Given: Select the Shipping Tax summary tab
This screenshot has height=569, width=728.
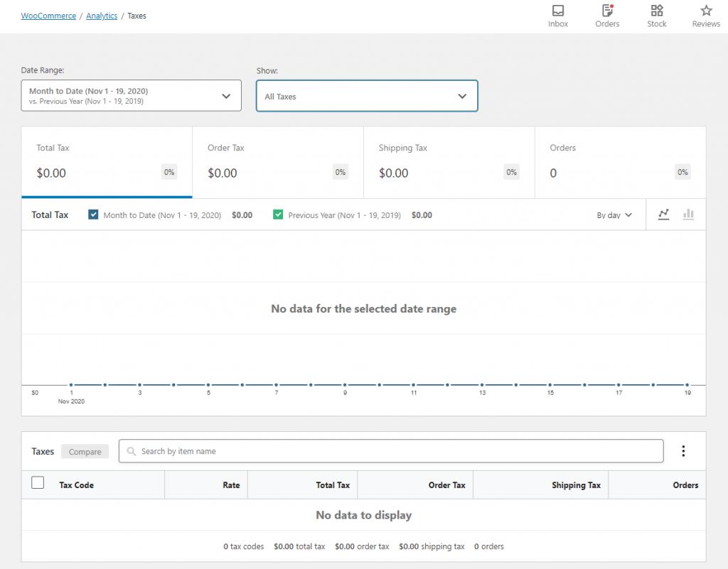Looking at the screenshot, I should point(449,162).
